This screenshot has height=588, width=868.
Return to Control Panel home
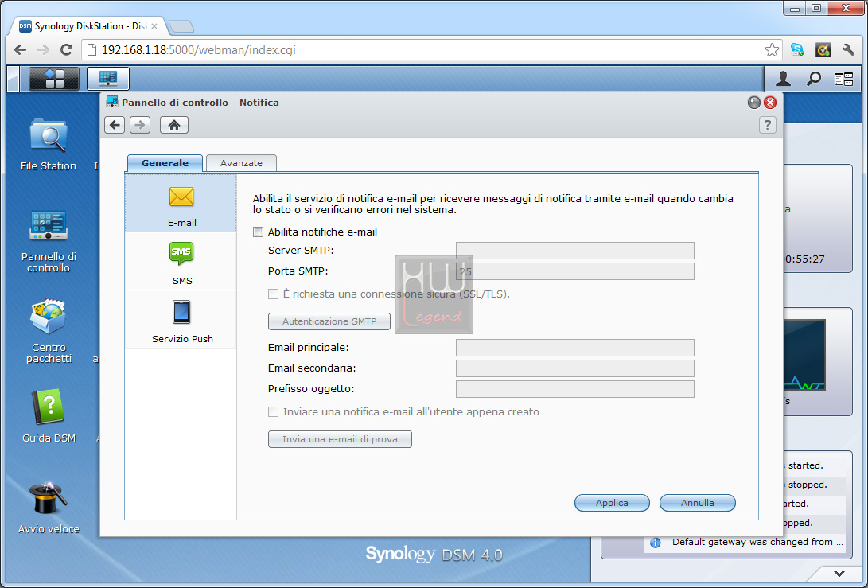click(174, 125)
